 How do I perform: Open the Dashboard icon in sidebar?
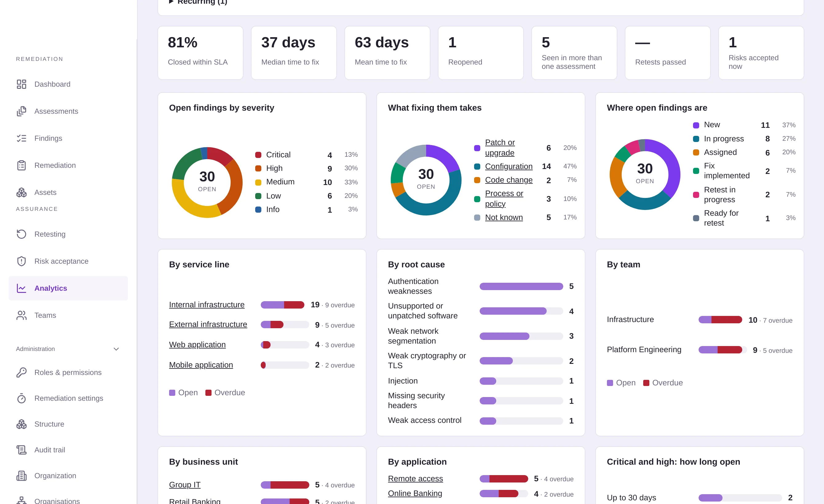coord(22,84)
